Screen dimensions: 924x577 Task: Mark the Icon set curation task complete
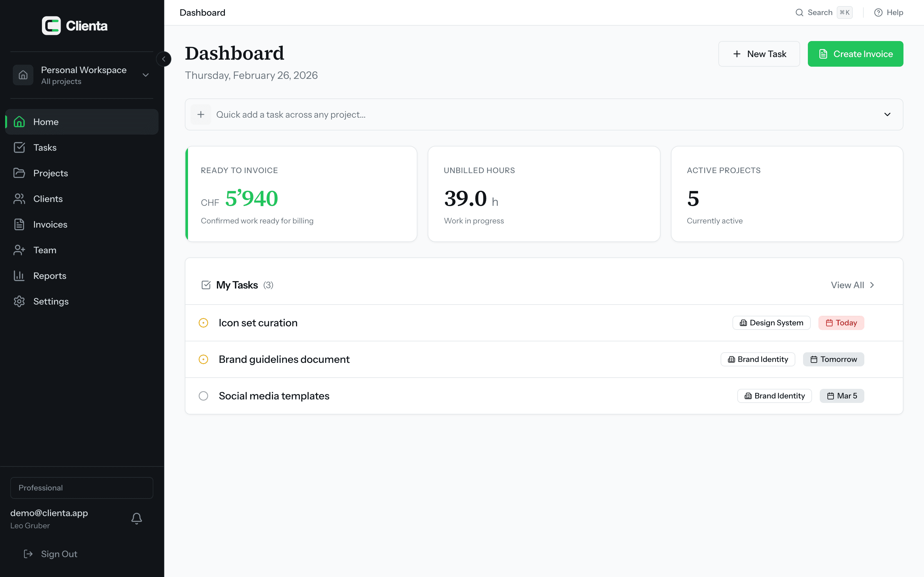pos(203,322)
